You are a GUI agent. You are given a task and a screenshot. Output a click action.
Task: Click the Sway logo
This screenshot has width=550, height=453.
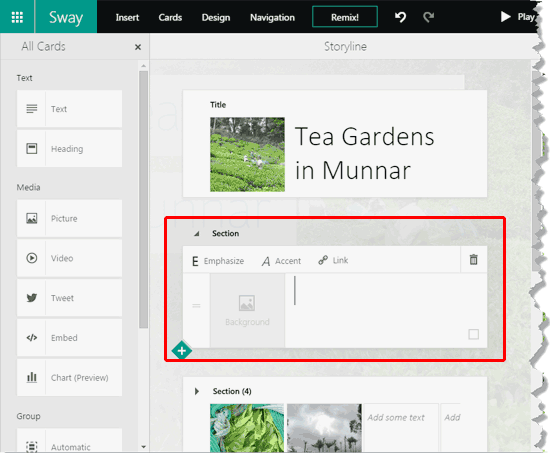66,17
